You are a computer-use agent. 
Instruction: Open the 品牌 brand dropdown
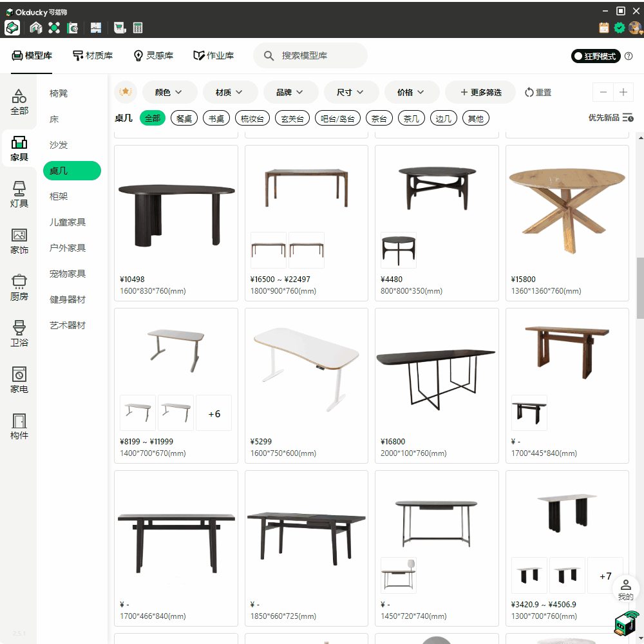tap(290, 92)
